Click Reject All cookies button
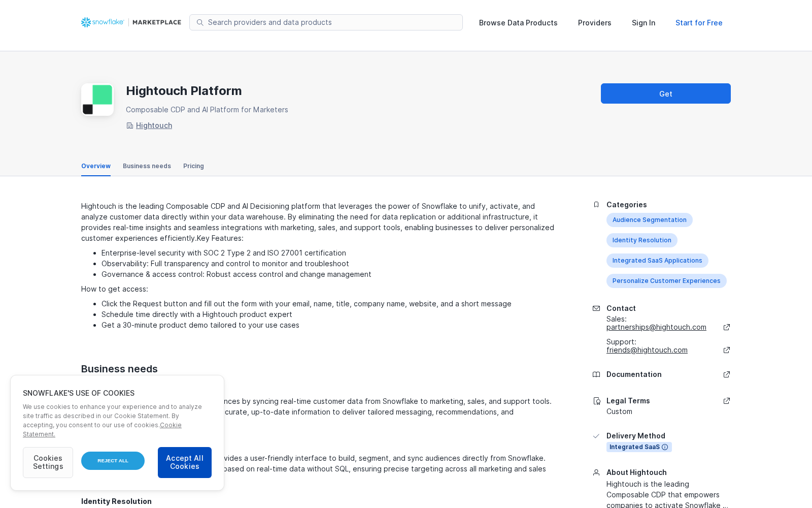The width and height of the screenshot is (812, 508). 113,461
